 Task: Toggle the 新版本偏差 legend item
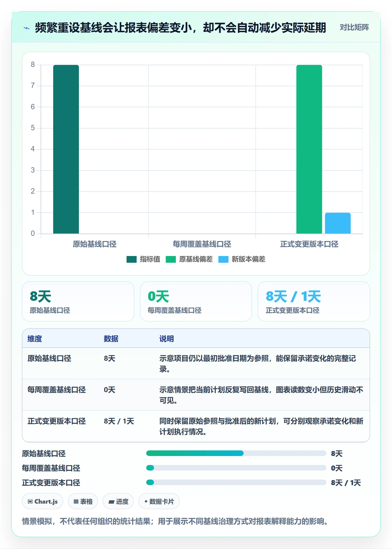[242, 259]
